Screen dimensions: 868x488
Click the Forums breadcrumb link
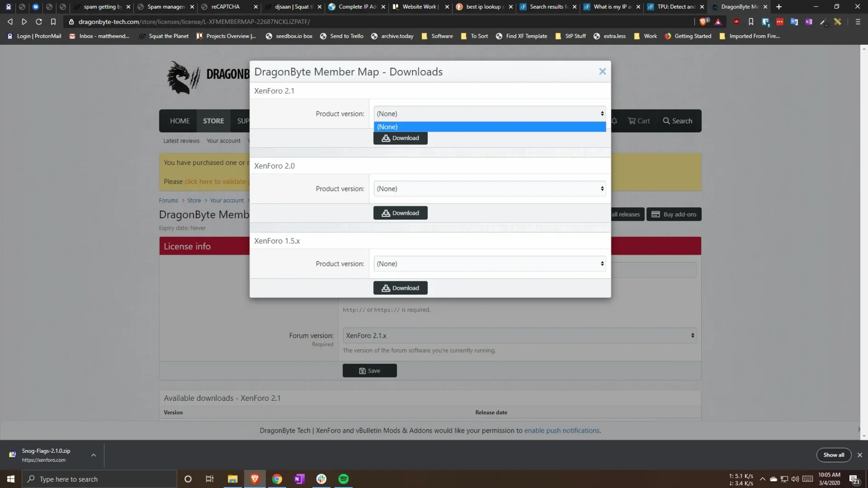(x=168, y=201)
